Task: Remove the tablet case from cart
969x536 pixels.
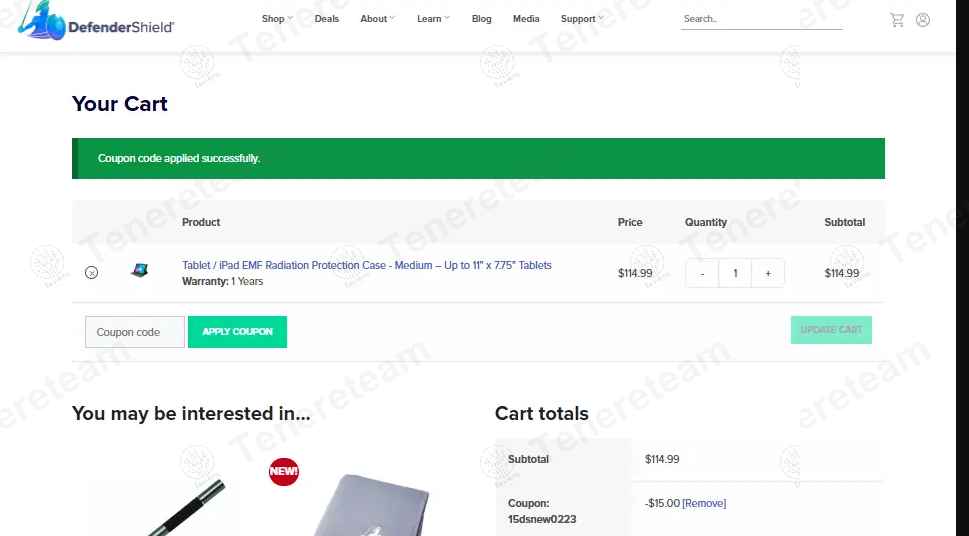Action: pos(92,273)
